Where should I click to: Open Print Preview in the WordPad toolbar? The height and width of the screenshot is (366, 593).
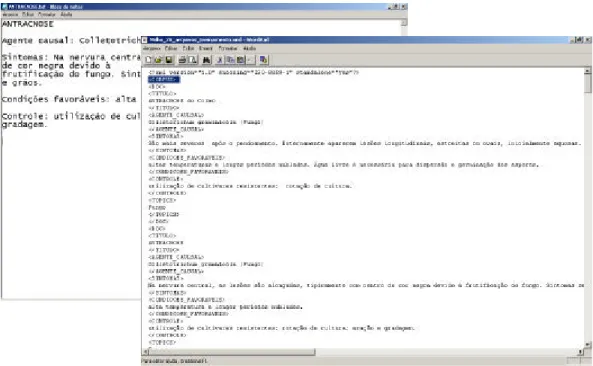tap(192, 60)
